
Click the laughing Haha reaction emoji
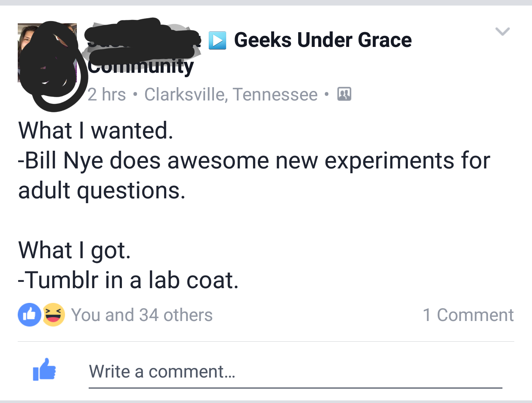54,315
